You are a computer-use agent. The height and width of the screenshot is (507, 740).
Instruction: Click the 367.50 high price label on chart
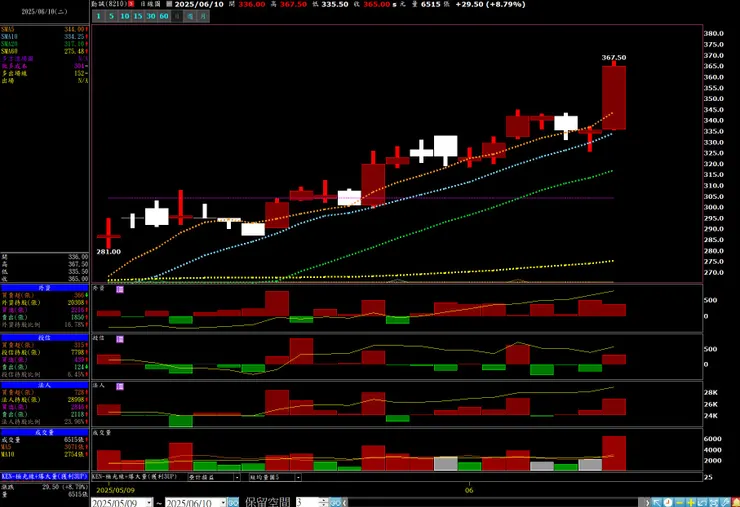click(x=614, y=57)
